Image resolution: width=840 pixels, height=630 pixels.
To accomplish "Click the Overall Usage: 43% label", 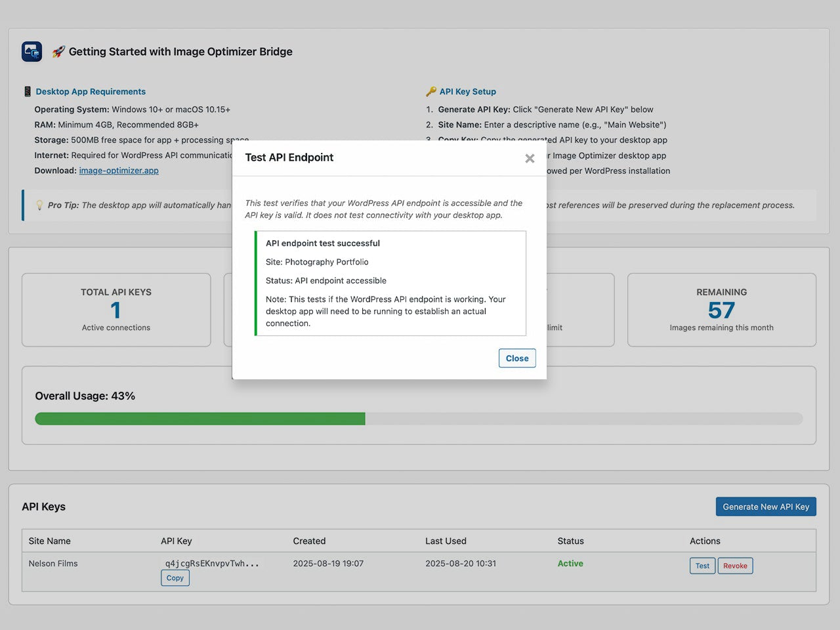I will point(85,396).
